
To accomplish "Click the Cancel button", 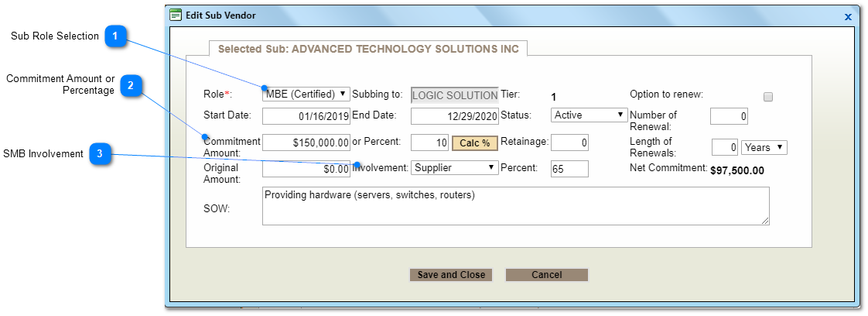I will click(546, 275).
